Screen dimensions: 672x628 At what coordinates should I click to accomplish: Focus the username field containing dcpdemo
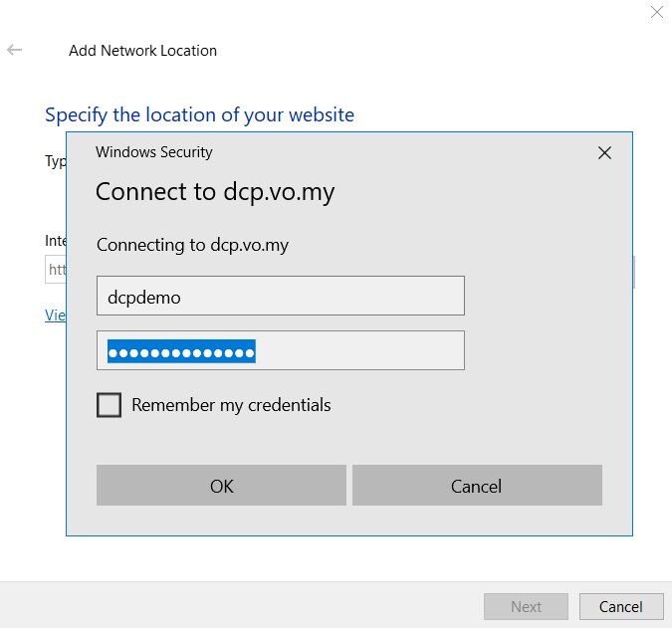280,297
